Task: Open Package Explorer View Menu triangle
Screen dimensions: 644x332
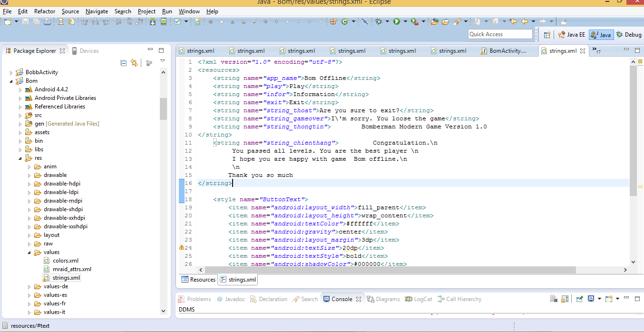Action: (x=162, y=61)
